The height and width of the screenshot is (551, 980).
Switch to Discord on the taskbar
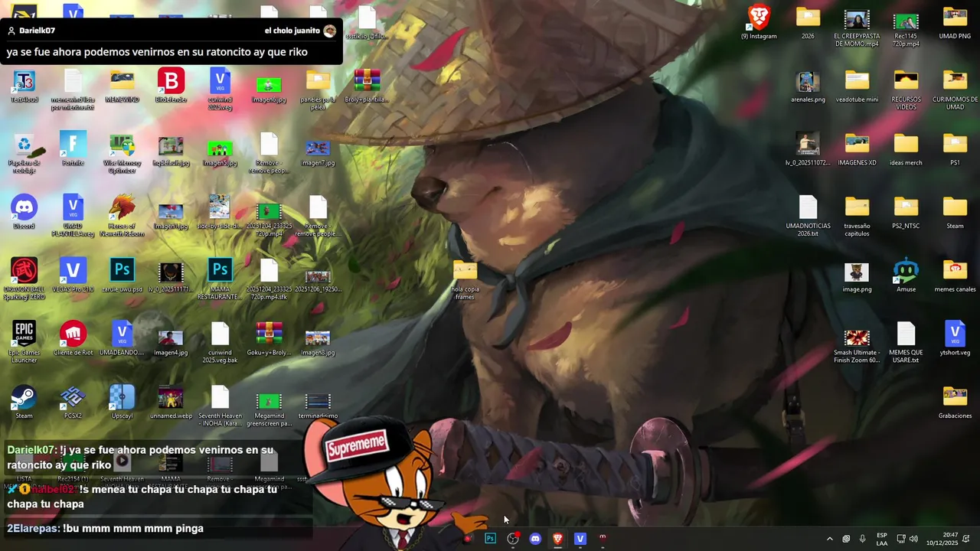535,539
